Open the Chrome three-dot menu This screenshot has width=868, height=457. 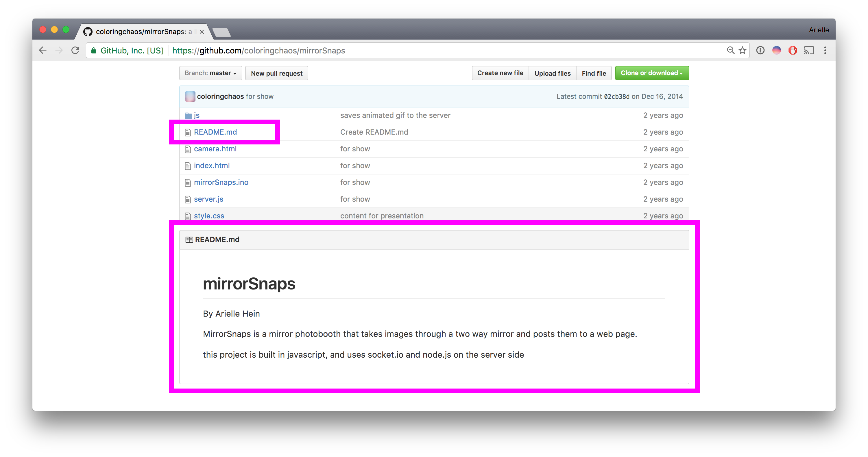tap(825, 51)
